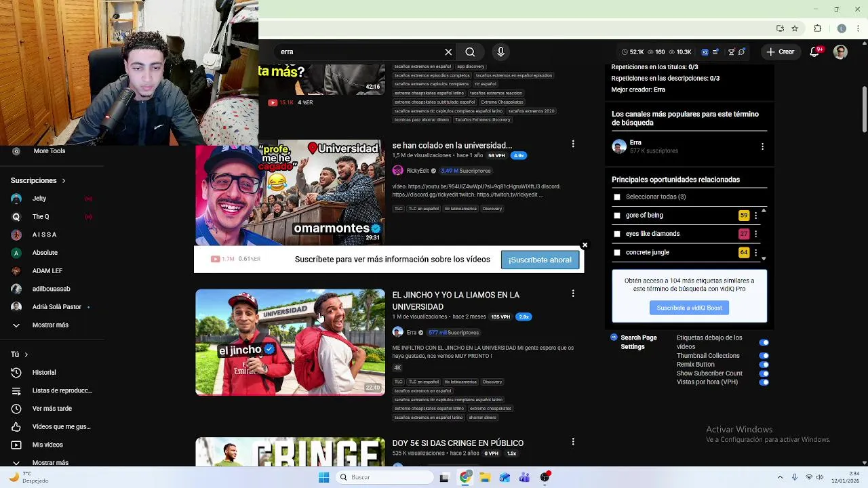
Task: Open OBS Studio from the taskbar
Action: pos(545,477)
